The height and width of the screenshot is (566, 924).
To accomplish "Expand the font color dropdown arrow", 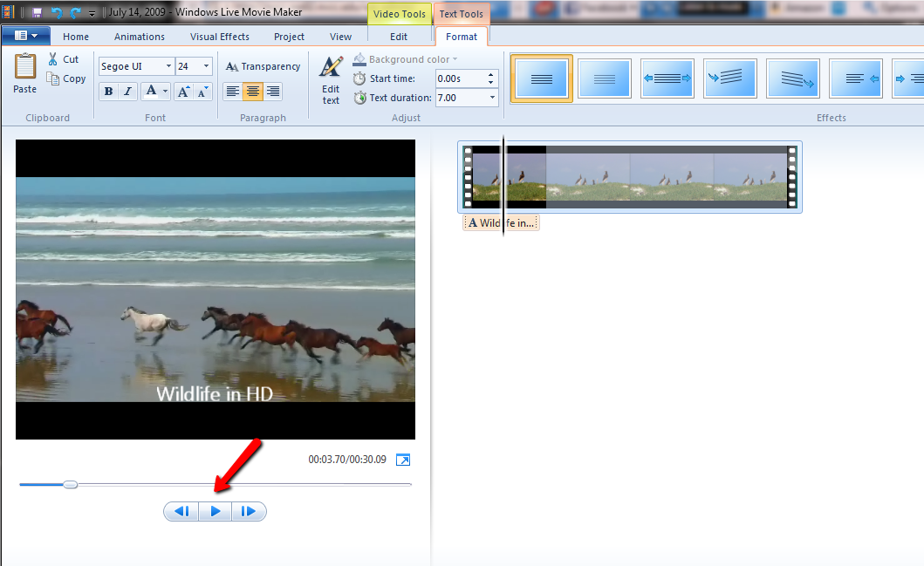I will [x=166, y=92].
